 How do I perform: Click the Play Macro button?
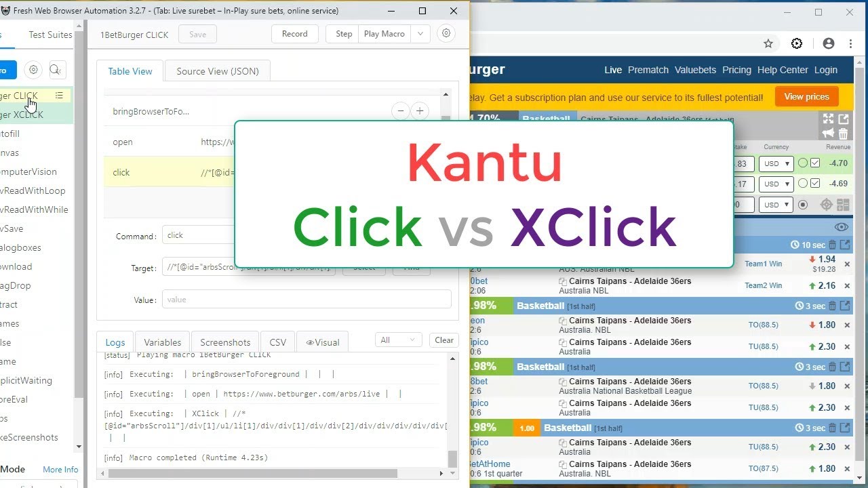pos(384,34)
